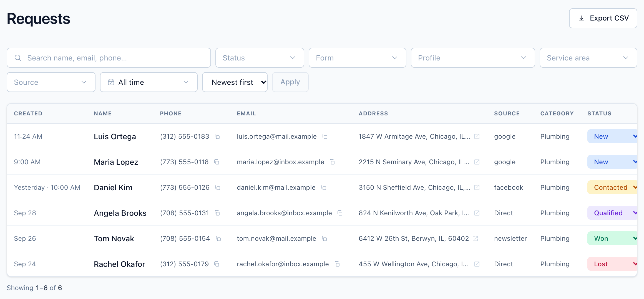Change Daniel Kim's Contacted status

[612, 187]
